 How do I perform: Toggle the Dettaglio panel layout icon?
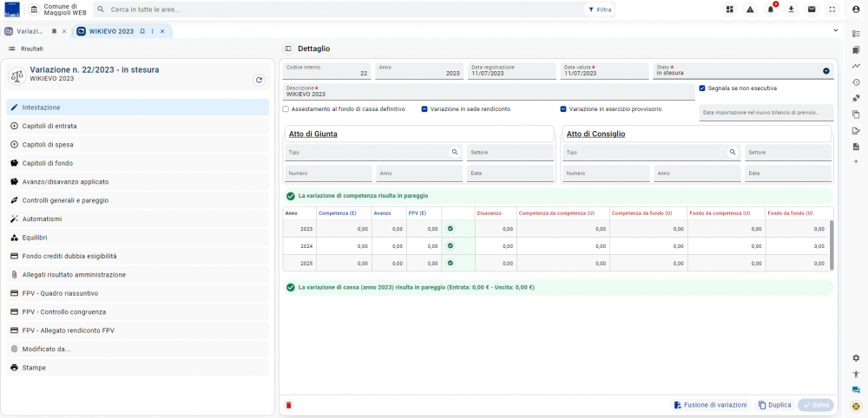(x=288, y=49)
